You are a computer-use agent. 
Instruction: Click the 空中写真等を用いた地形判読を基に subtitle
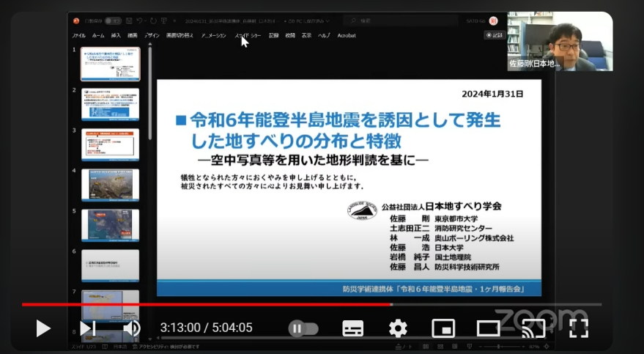(313, 161)
